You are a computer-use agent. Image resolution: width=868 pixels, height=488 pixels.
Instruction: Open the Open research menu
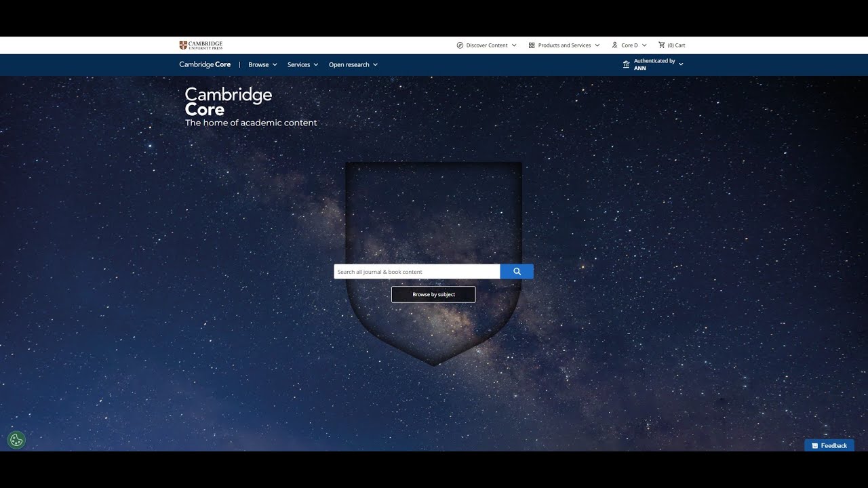point(353,65)
